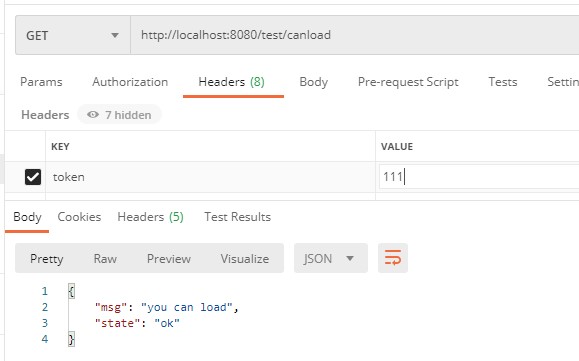The width and height of the screenshot is (579, 361).
Task: Open the JSON format dropdown
Action: tap(330, 258)
